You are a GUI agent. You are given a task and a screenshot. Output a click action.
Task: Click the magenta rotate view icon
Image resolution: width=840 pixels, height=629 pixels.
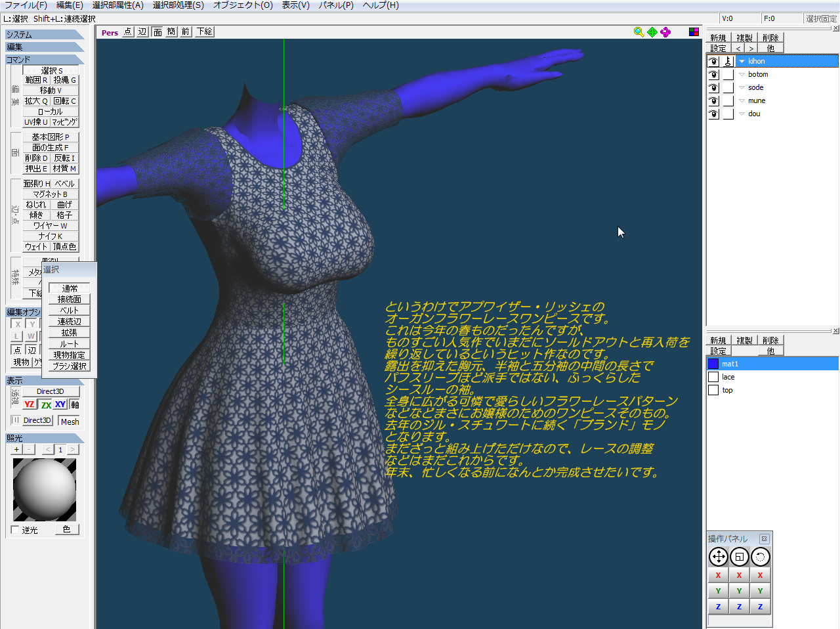click(665, 32)
